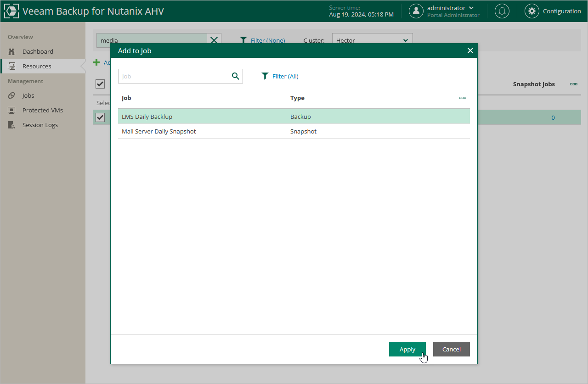The width and height of the screenshot is (588, 384).
Task: Open the notifications bell icon
Action: 502,11
